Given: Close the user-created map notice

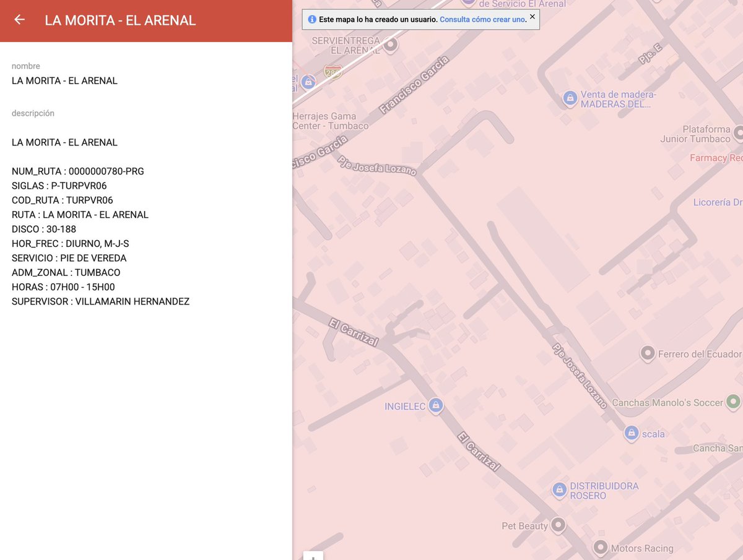Looking at the screenshot, I should (x=532, y=17).
